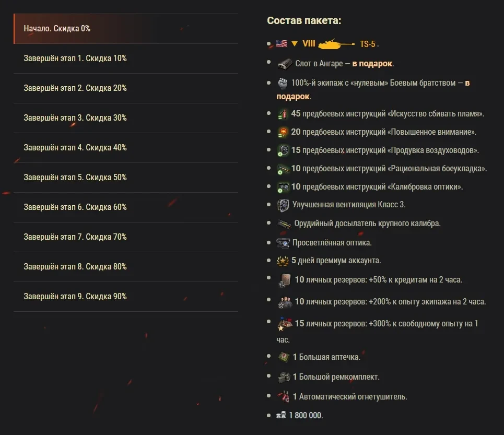Click the "Завершён этап 7. Скидка 70%" item
The image size is (504, 435).
125,237
